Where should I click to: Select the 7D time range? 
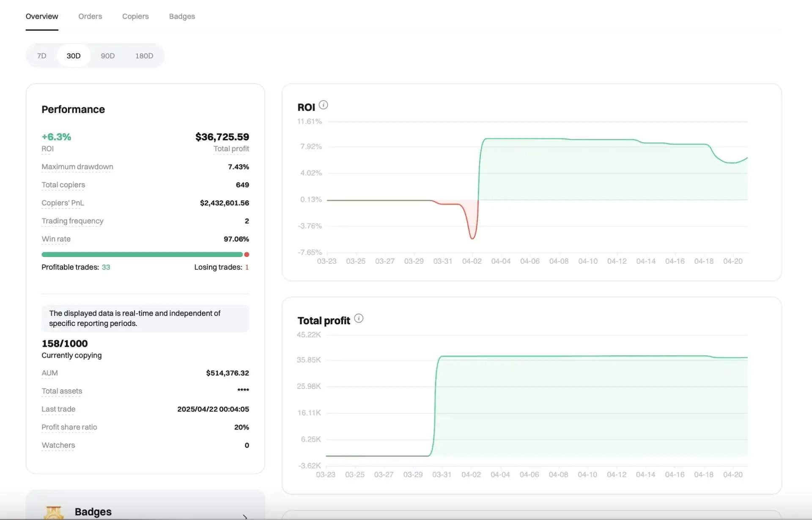[41, 56]
